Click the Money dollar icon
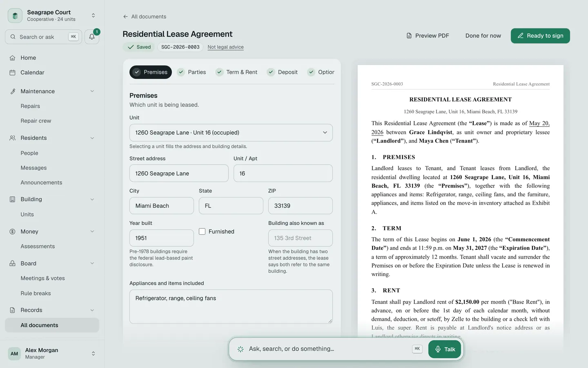 click(x=13, y=231)
